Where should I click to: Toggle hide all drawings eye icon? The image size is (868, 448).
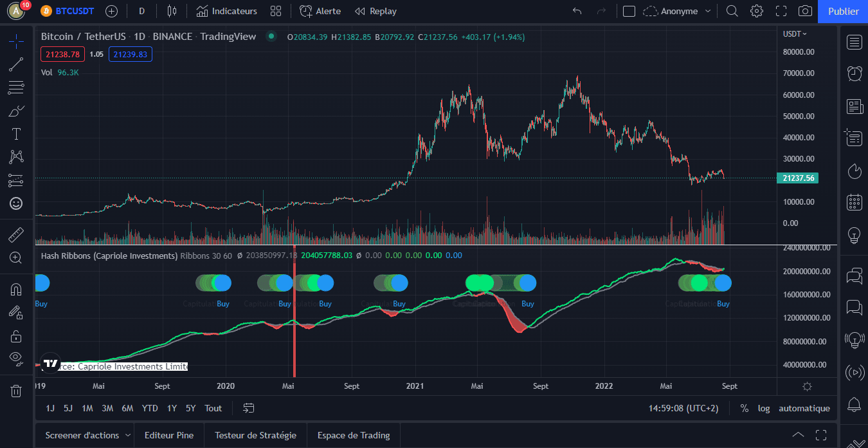pos(16,358)
